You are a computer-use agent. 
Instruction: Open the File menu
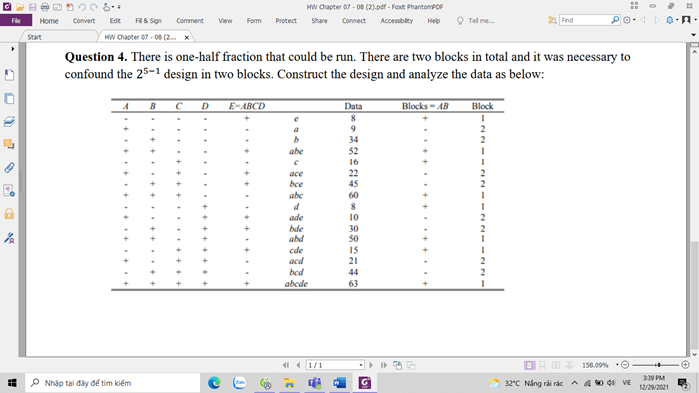point(16,20)
